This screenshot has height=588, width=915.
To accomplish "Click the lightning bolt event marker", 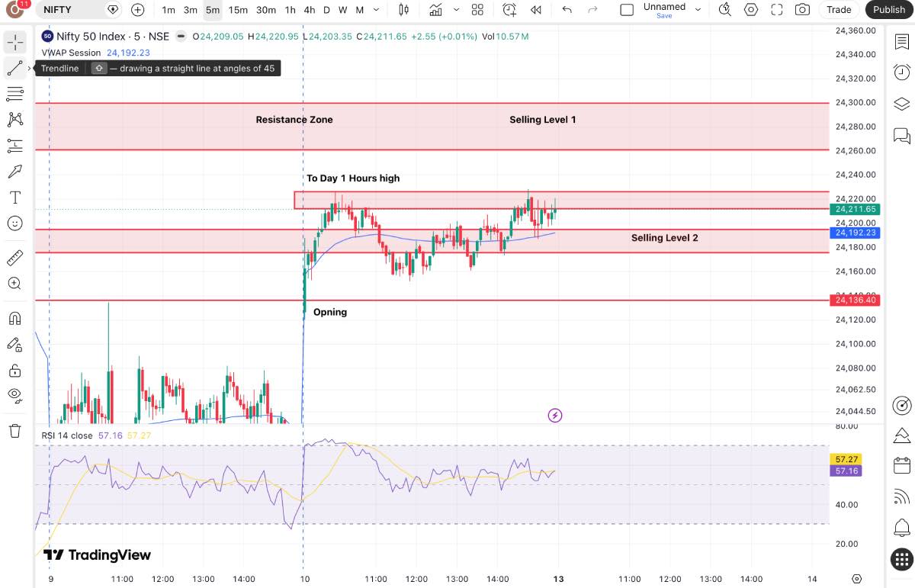I will point(555,416).
